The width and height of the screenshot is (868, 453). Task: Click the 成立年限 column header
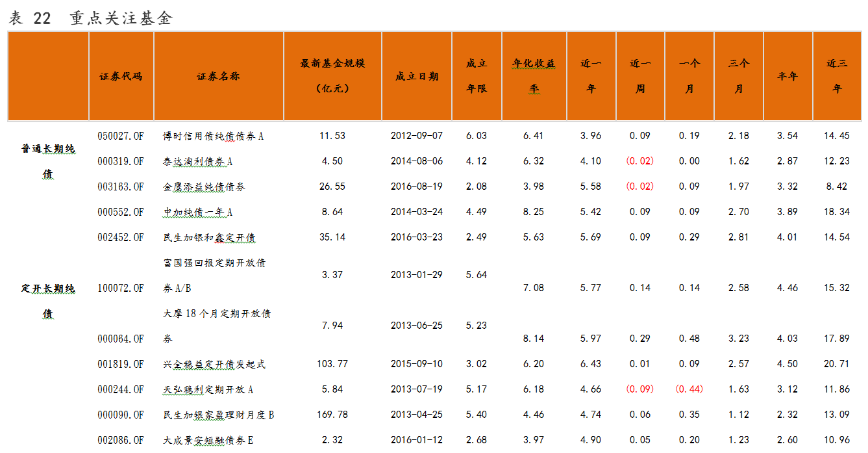tap(477, 76)
